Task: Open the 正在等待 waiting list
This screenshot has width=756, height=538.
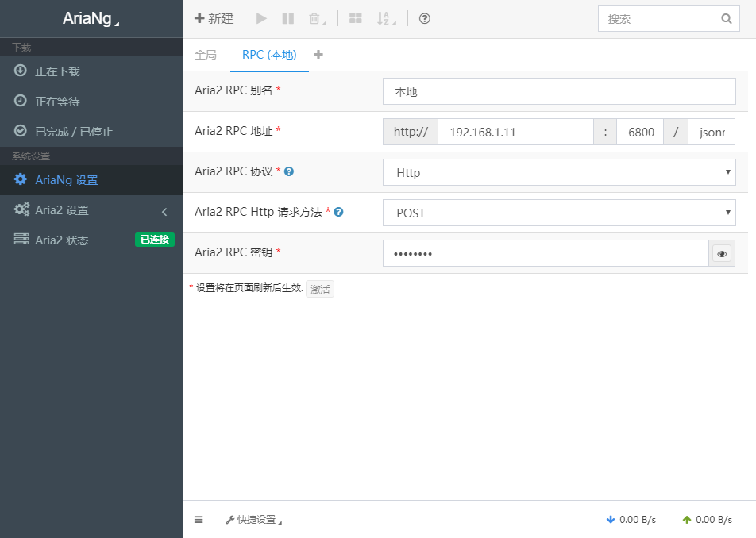Action: [91, 101]
